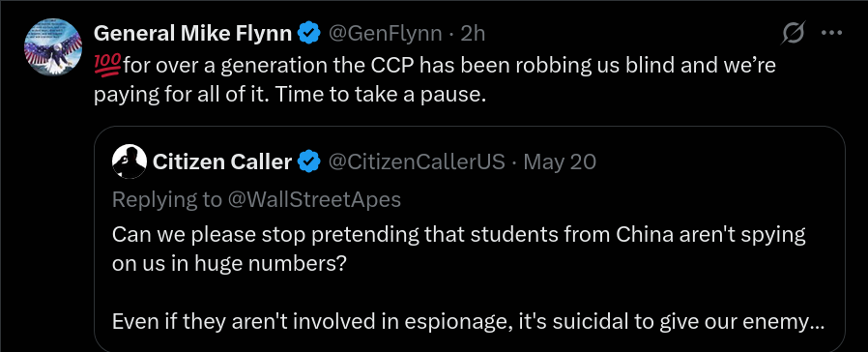The image size is (868, 352).
Task: Open General Mike Flynn display name link
Action: (192, 34)
